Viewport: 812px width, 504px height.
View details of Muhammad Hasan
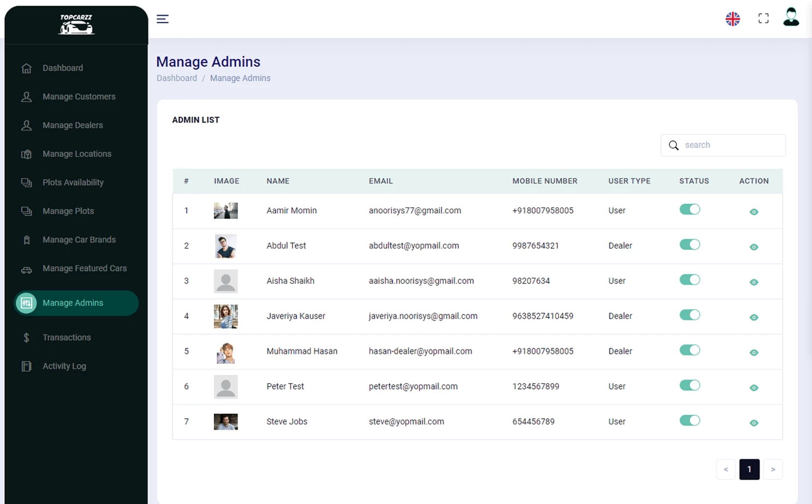754,352
